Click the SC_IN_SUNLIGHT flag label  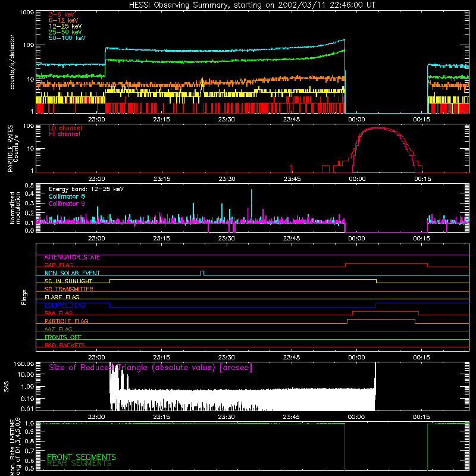(68, 281)
